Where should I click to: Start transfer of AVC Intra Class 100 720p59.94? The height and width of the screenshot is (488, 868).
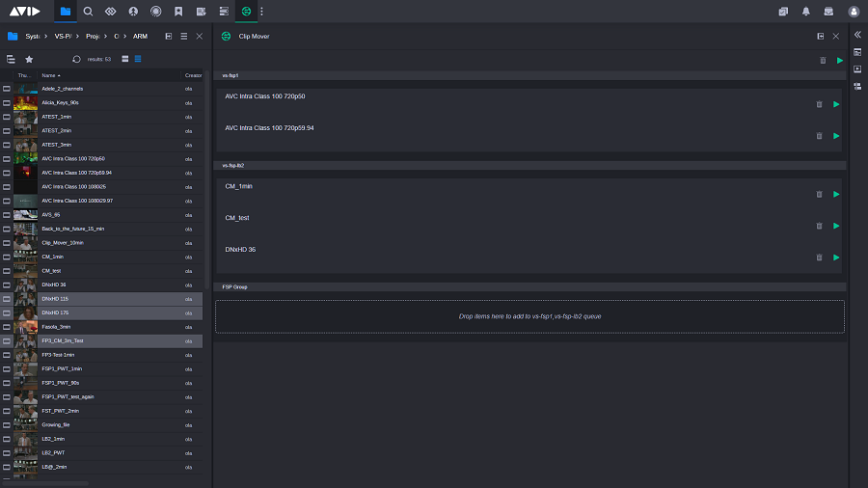pyautogui.click(x=836, y=136)
